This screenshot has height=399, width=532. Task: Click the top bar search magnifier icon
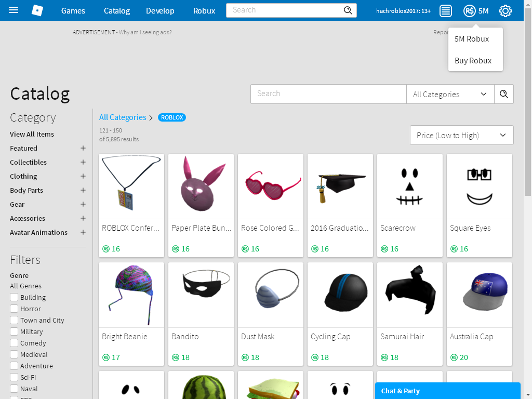(x=348, y=10)
